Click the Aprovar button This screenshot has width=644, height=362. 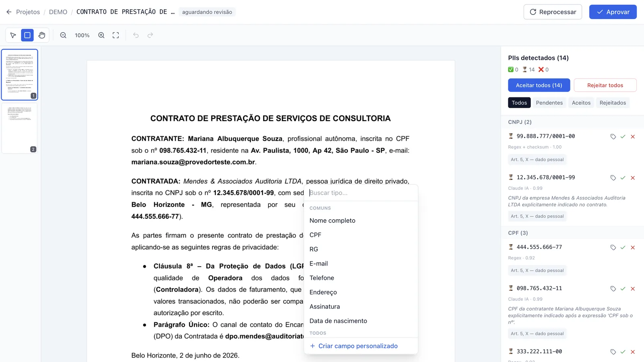pos(613,12)
